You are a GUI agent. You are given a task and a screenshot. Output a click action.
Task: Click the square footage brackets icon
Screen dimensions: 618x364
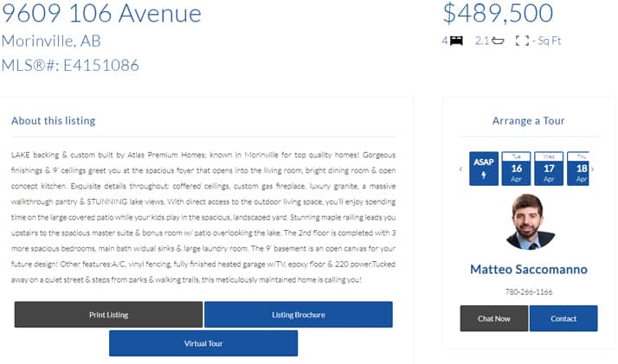(522, 41)
